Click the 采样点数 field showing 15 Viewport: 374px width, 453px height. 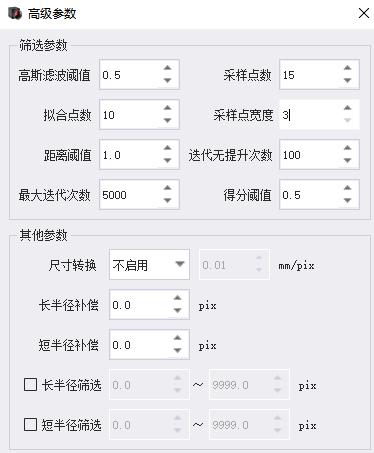[309, 75]
